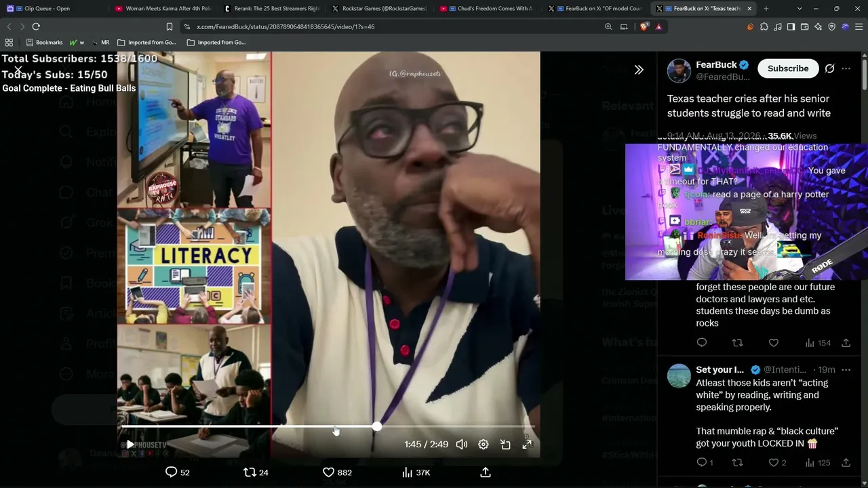Screen dimensions: 868x488
Task: Switch to the Clip Queue - Open tab
Action: 54,9
